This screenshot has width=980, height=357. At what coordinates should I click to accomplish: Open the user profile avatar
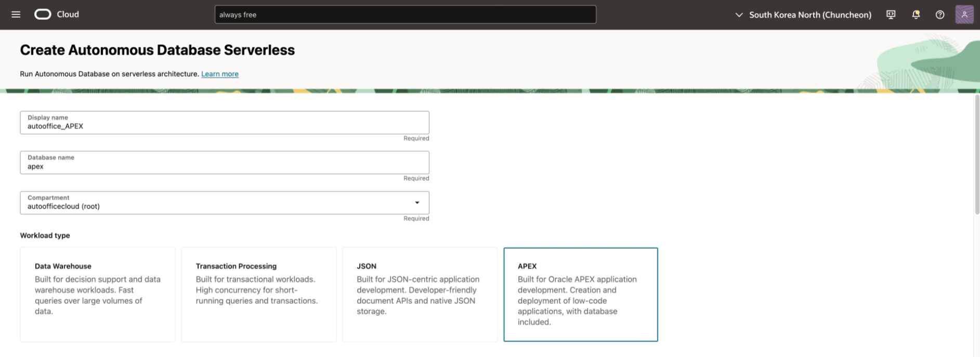click(964, 15)
